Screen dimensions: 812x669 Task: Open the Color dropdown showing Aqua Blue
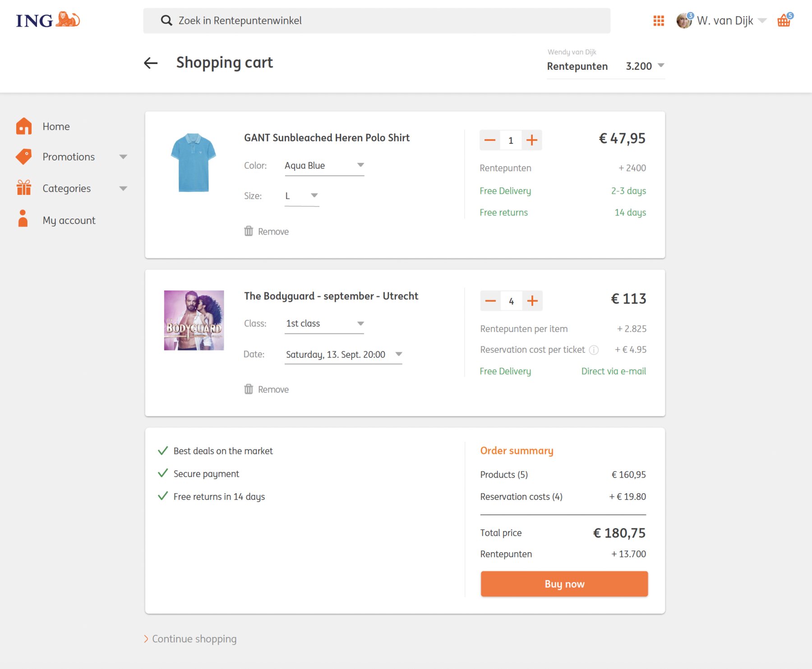[x=324, y=166]
